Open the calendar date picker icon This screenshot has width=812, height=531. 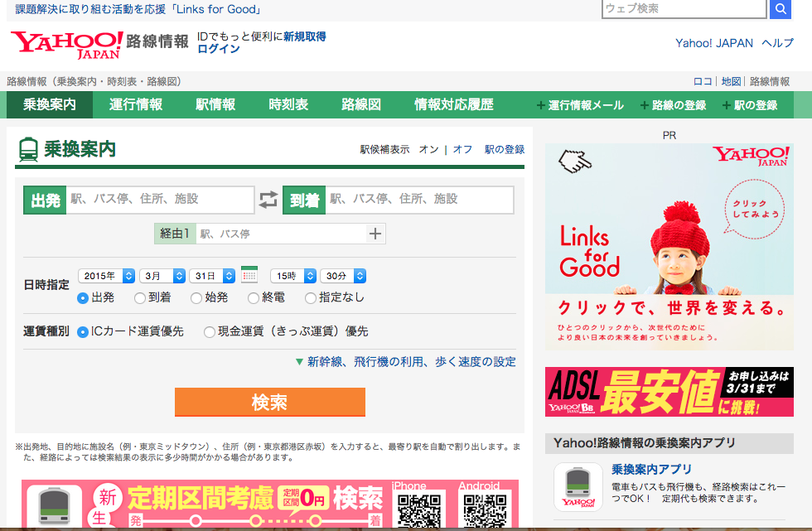pos(249,275)
